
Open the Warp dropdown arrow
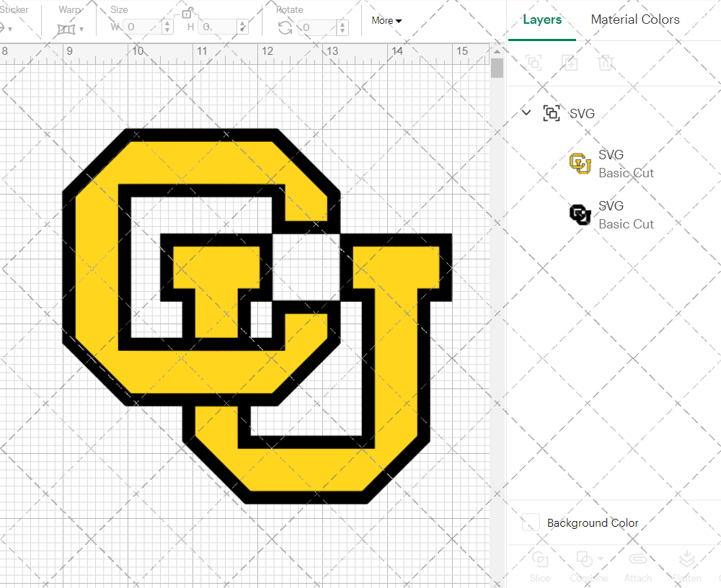pos(81,30)
